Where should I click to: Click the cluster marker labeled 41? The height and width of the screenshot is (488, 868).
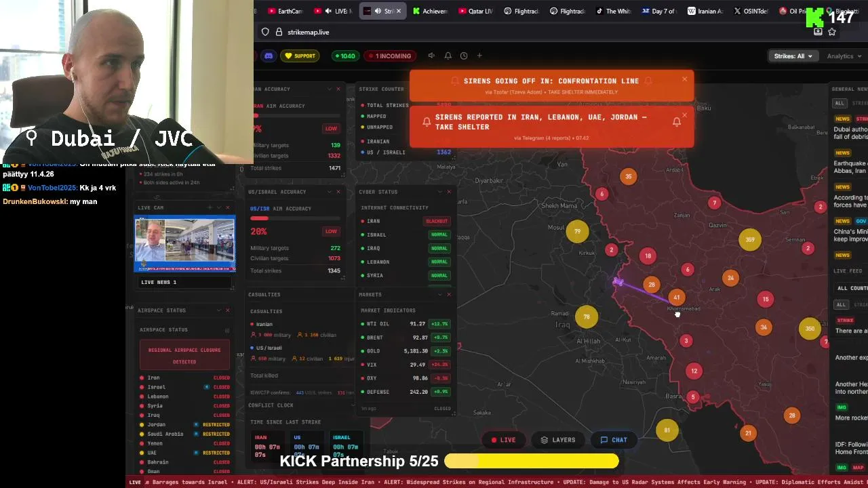(676, 297)
